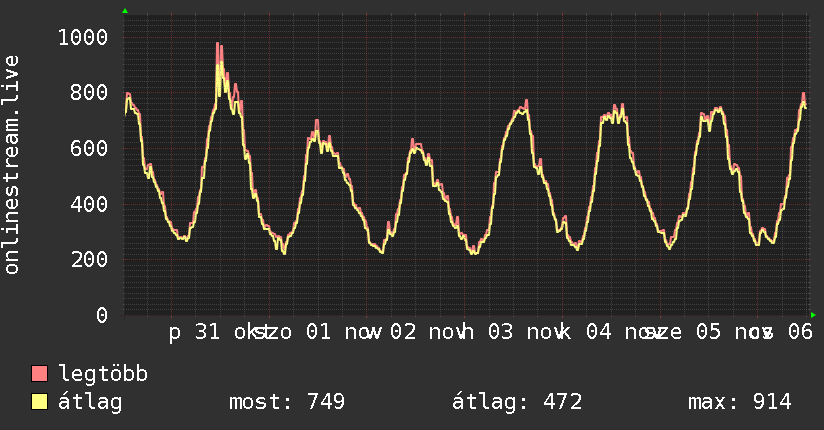The width and height of the screenshot is (824, 430).
Task: Click the pink legtöbb legend swatch
Action: click(39, 373)
